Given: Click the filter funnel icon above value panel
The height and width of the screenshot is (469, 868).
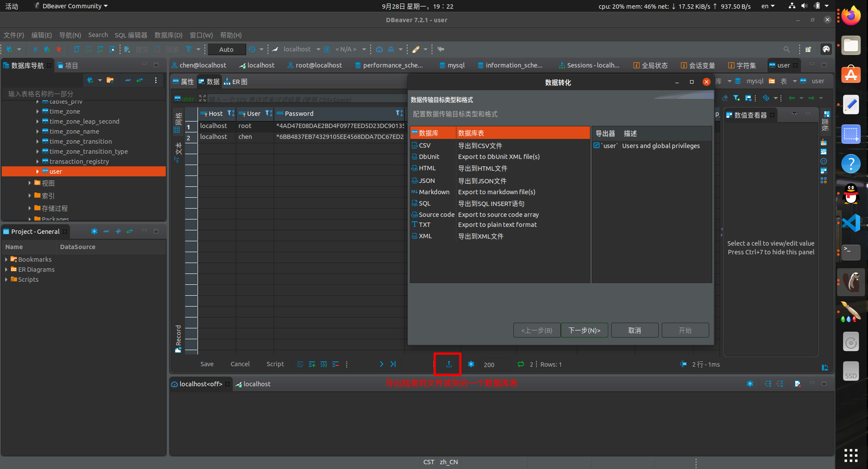Looking at the screenshot, I should pos(736,98).
